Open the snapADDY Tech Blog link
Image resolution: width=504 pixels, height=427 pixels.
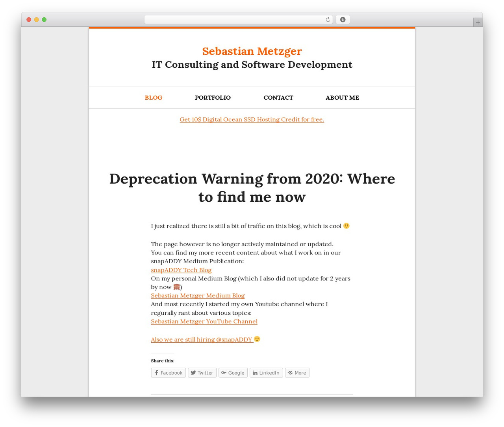[181, 270]
